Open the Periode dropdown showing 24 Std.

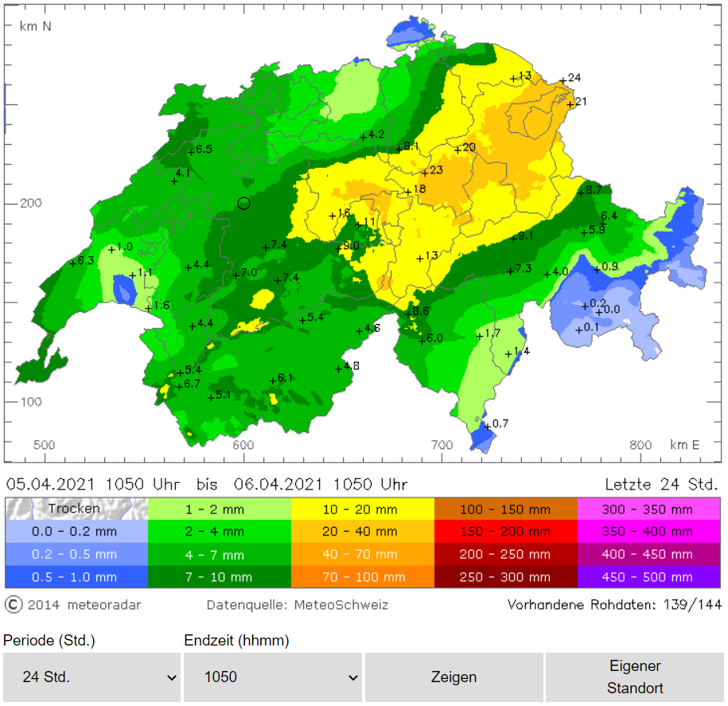tap(92, 677)
